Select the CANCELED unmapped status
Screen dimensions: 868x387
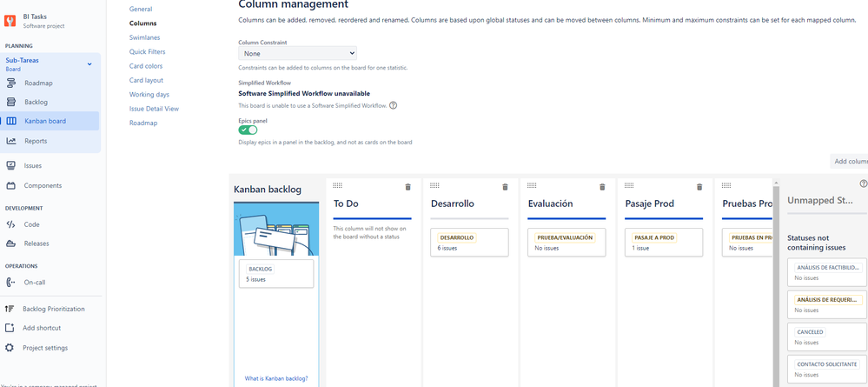(827, 336)
